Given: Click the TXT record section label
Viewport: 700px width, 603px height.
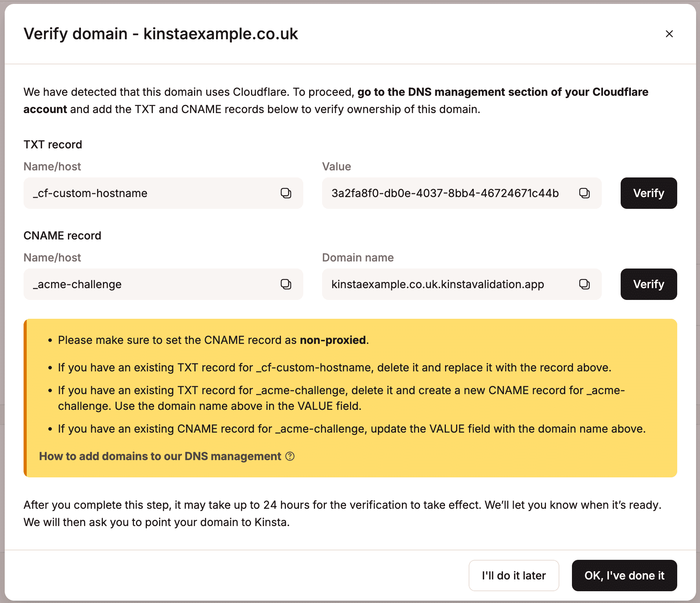Looking at the screenshot, I should click(53, 144).
